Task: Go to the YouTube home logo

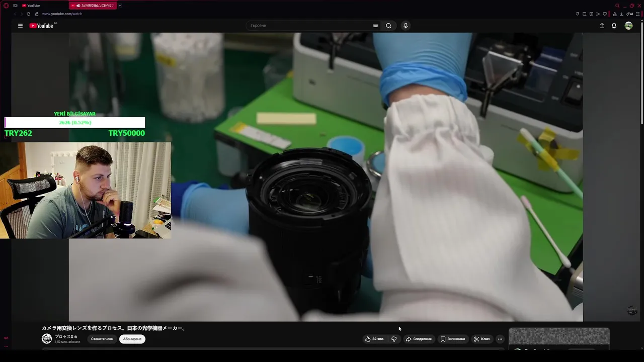Action: pos(41,26)
